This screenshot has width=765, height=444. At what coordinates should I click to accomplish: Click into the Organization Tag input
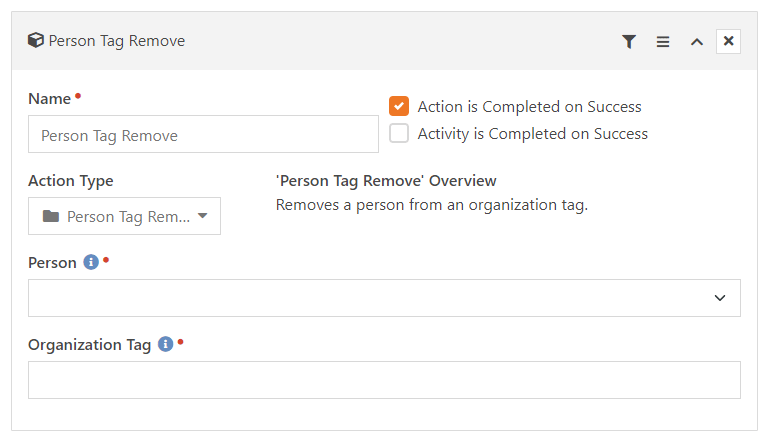(x=384, y=380)
